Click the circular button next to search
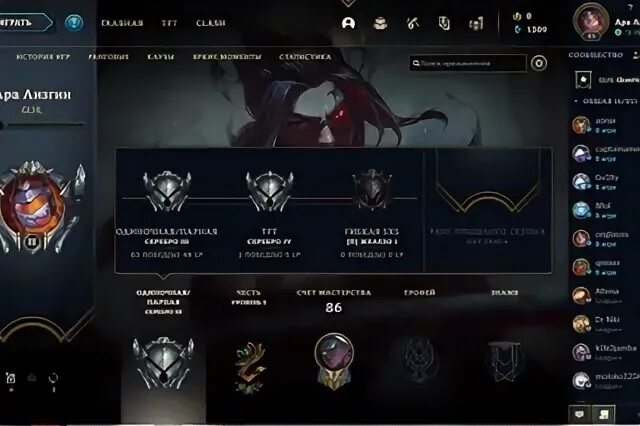Image resolution: width=640 pixels, height=426 pixels. tap(539, 63)
